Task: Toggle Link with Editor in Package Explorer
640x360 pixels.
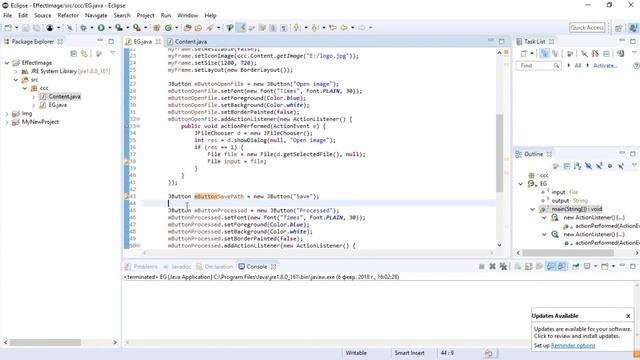Action: (84, 53)
